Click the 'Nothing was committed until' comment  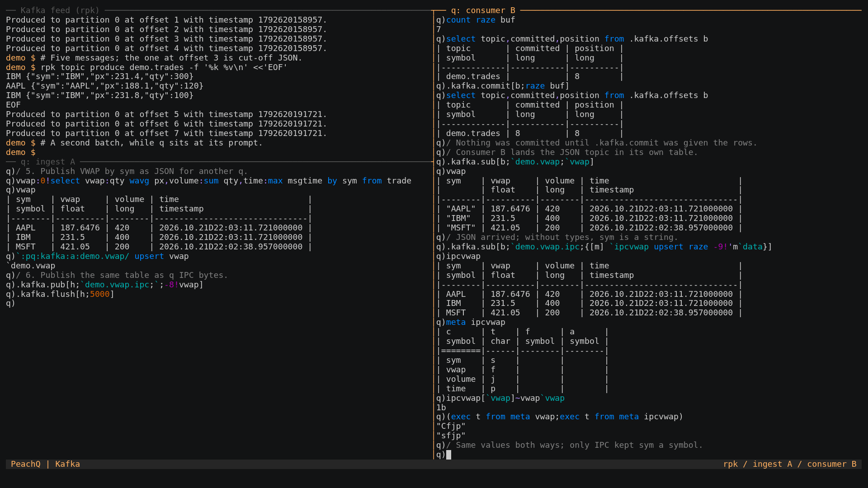point(597,143)
